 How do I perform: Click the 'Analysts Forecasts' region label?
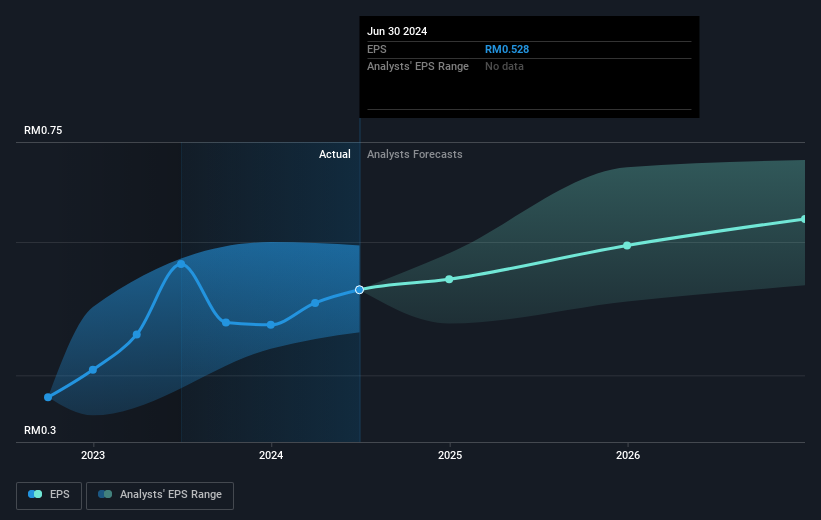415,154
